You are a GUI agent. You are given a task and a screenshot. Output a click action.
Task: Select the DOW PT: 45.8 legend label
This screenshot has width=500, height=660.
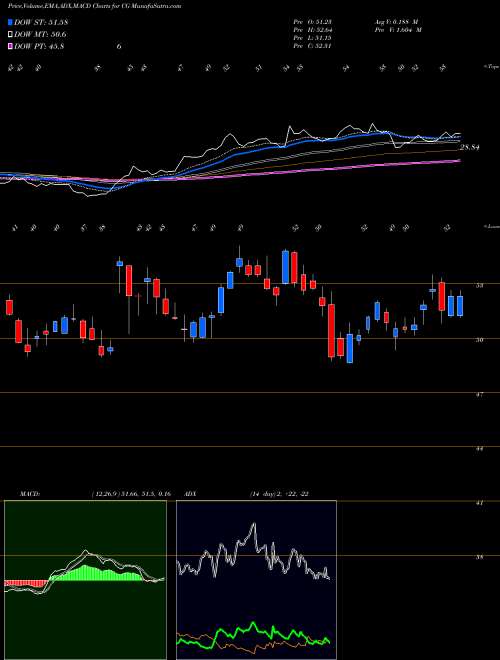pos(39,46)
